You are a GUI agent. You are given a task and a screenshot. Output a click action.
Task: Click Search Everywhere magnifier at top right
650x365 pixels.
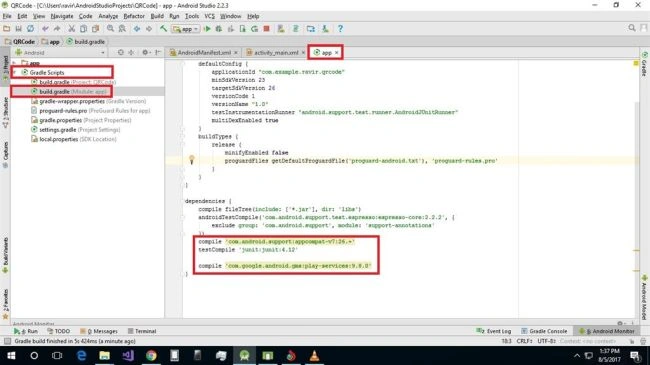[x=632, y=28]
